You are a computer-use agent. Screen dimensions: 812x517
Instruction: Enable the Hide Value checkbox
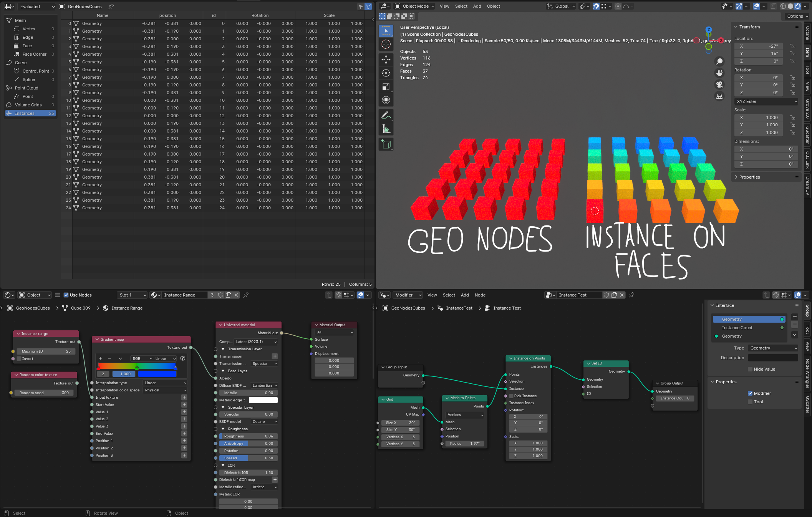pos(750,369)
